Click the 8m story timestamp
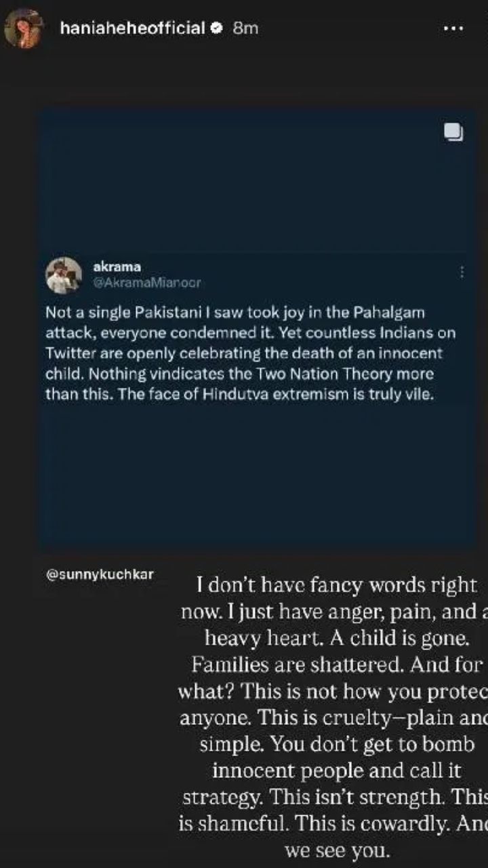The image size is (488, 868). pos(245,28)
